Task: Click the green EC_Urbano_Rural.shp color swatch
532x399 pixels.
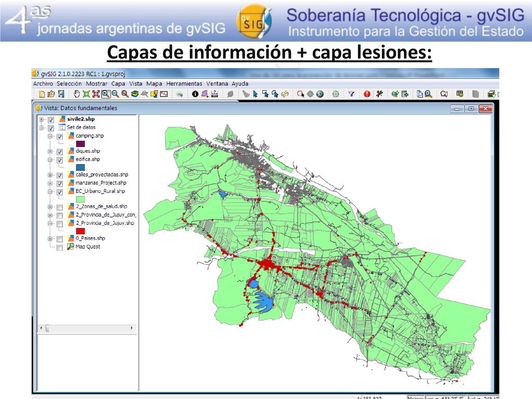Action: (81, 199)
